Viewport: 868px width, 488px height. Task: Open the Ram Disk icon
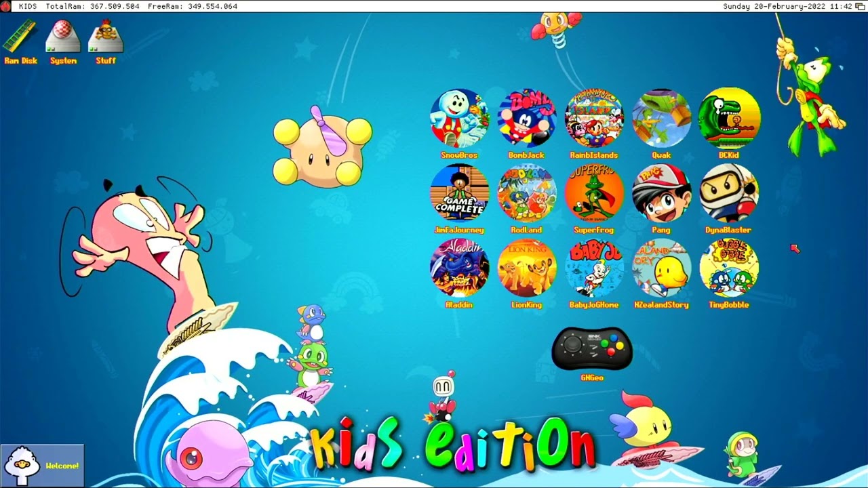pos(20,37)
